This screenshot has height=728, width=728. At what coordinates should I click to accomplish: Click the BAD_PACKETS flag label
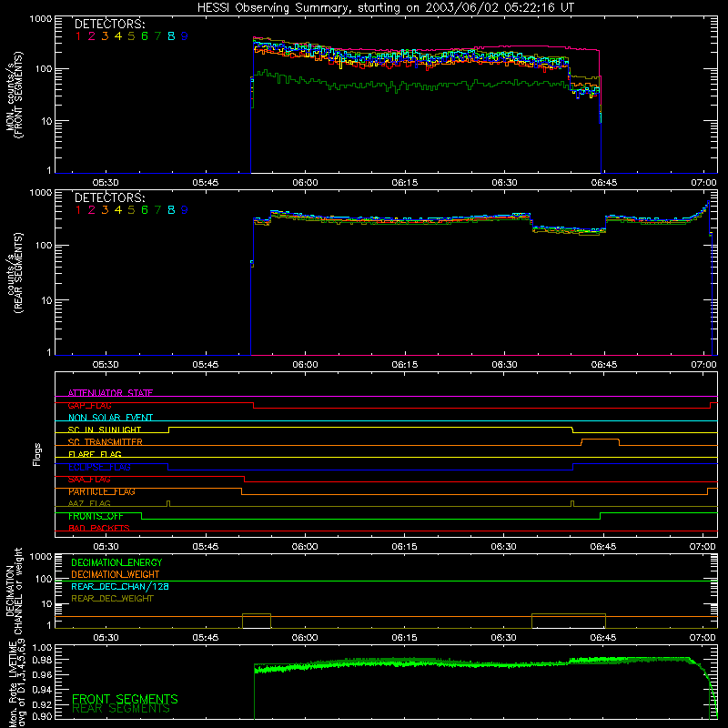tap(99, 529)
